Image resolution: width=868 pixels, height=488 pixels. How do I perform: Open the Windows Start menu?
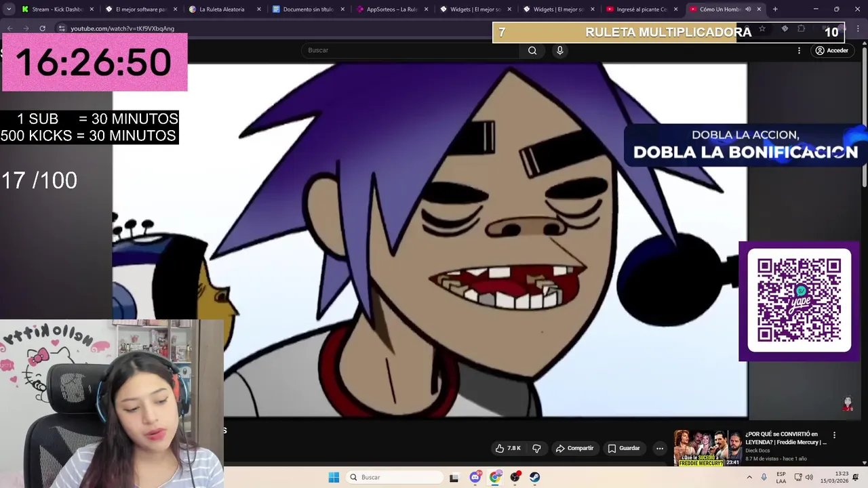pos(334,477)
